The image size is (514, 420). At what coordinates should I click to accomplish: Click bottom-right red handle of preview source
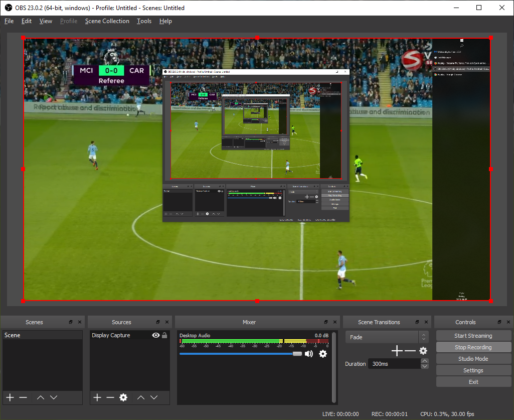click(x=491, y=301)
